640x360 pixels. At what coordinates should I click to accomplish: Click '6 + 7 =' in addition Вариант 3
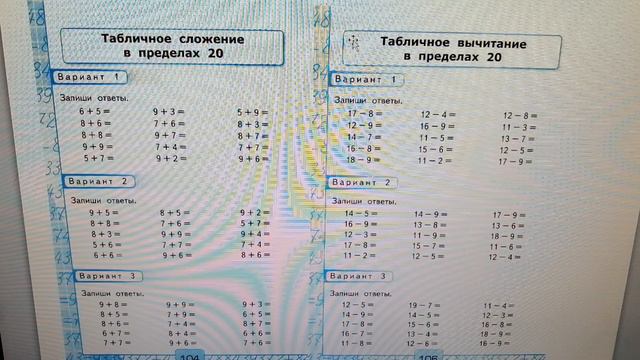(116, 333)
